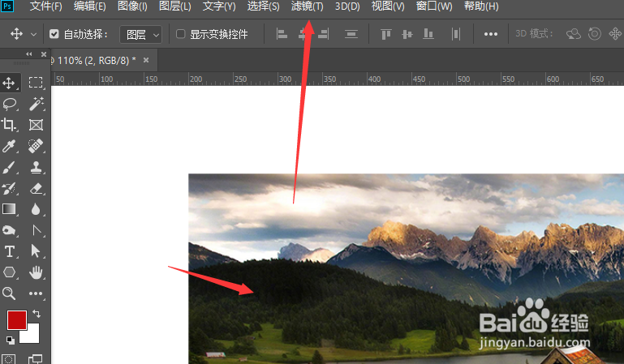The height and width of the screenshot is (364, 624).
Task: Open the 滤镜(T) menu
Action: tap(308, 6)
